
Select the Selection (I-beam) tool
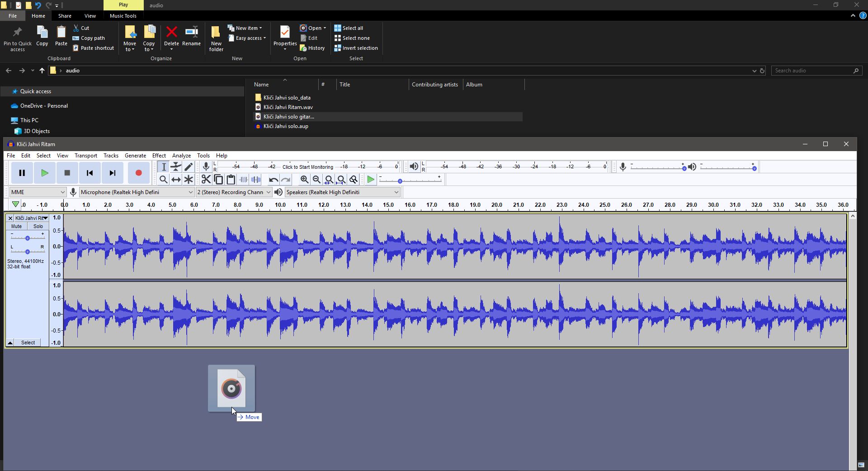164,167
